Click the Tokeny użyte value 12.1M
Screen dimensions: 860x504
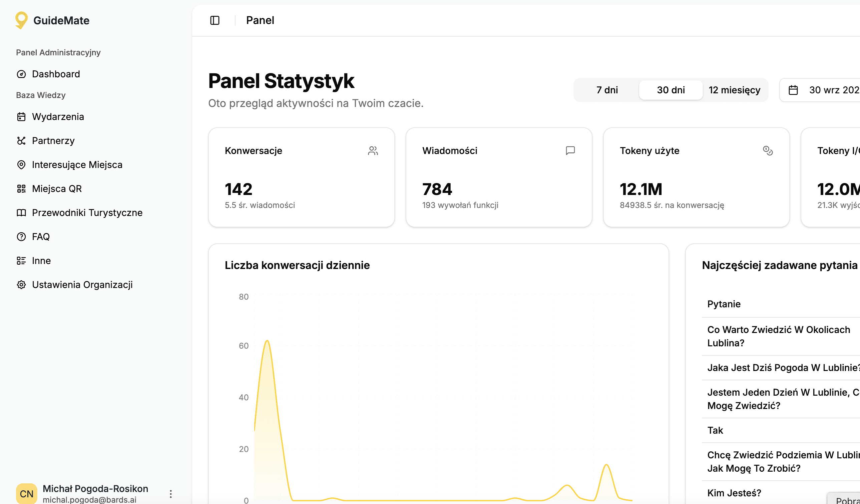click(x=641, y=189)
